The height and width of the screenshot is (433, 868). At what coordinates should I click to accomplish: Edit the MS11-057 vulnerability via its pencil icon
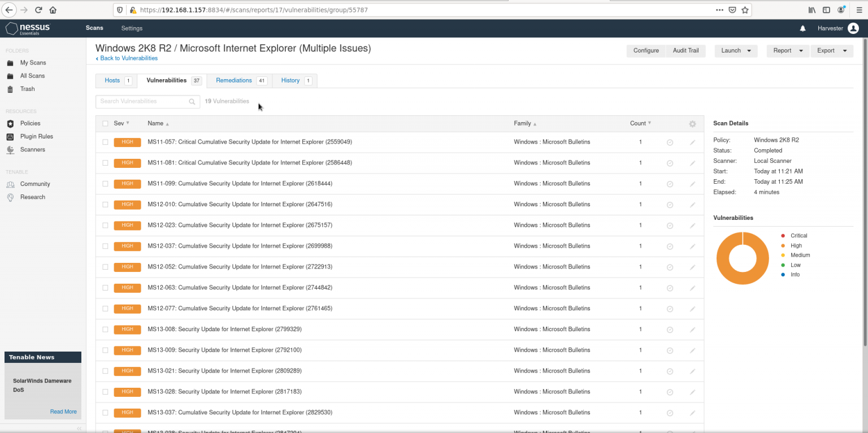(x=693, y=142)
